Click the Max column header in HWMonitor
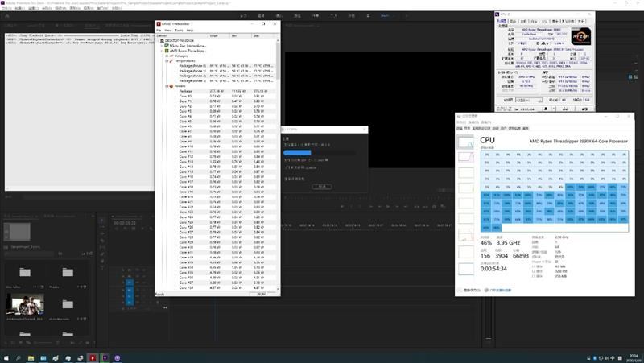The height and width of the screenshot is (363, 644). pos(262,35)
